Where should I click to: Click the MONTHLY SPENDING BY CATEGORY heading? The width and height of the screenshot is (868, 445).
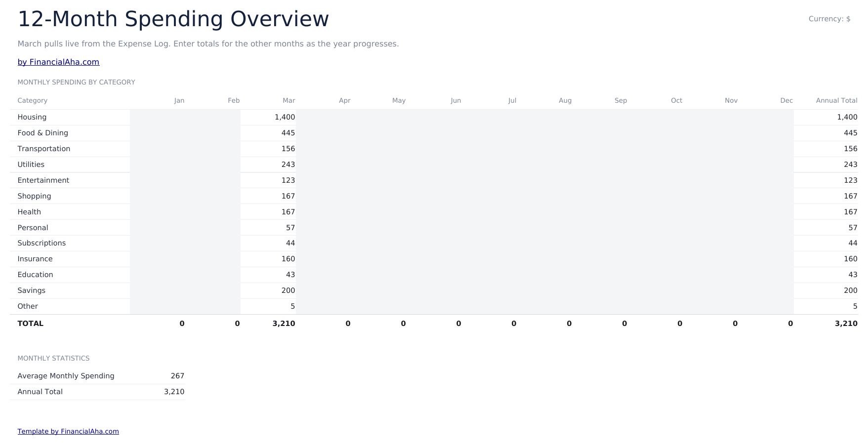76,82
